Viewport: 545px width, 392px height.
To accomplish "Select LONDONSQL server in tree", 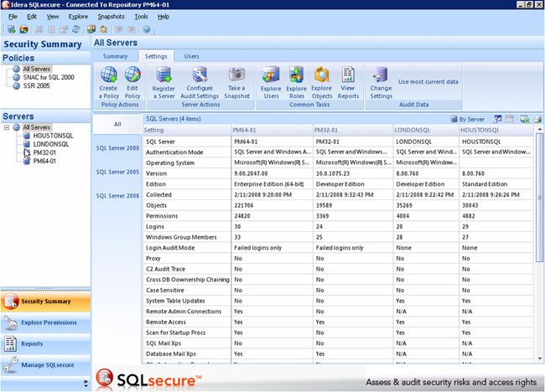I will (x=51, y=144).
